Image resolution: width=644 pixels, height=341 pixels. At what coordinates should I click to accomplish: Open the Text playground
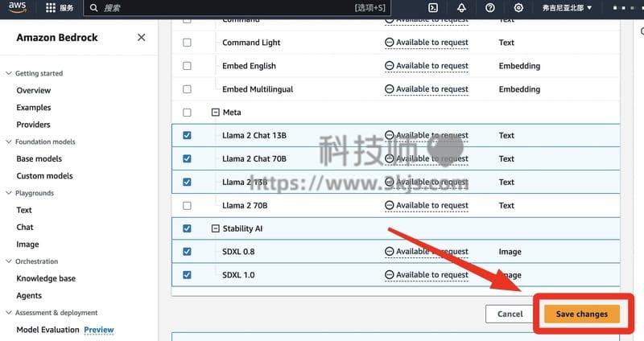(24, 210)
